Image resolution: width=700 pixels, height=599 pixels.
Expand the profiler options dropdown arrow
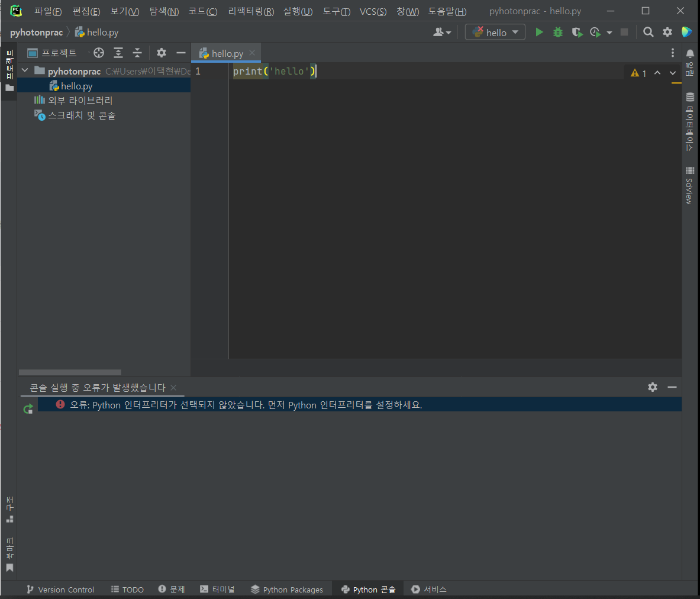point(609,33)
